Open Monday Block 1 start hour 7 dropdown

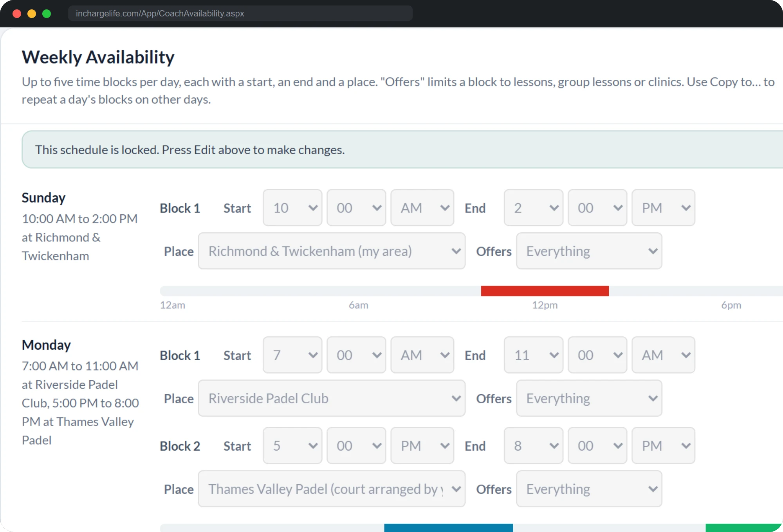[x=292, y=355]
